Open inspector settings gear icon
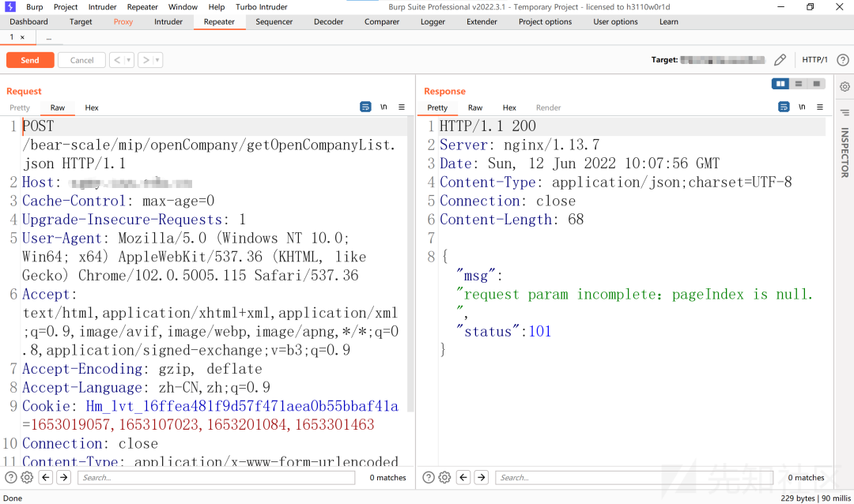The width and height of the screenshot is (854, 504). [x=845, y=87]
